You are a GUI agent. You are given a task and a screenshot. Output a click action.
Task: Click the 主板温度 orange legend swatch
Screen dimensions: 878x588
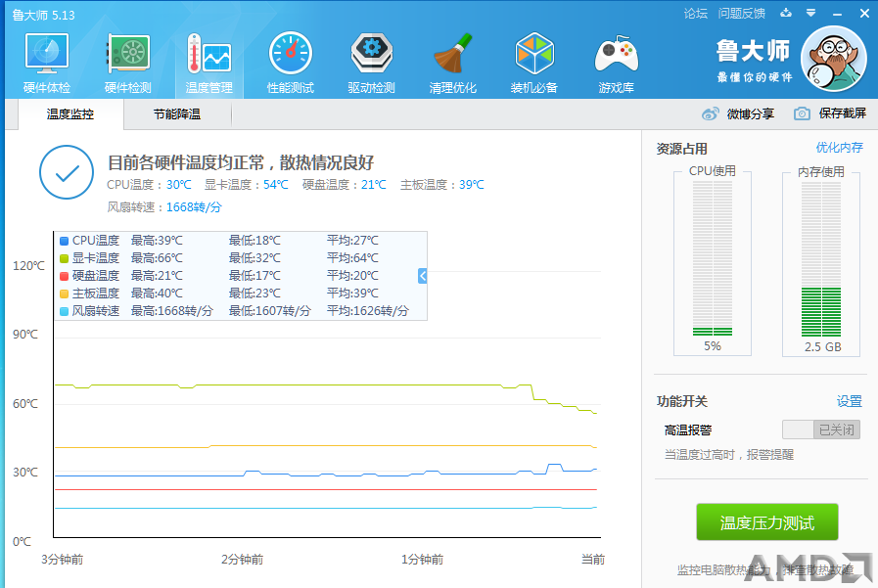point(64,294)
